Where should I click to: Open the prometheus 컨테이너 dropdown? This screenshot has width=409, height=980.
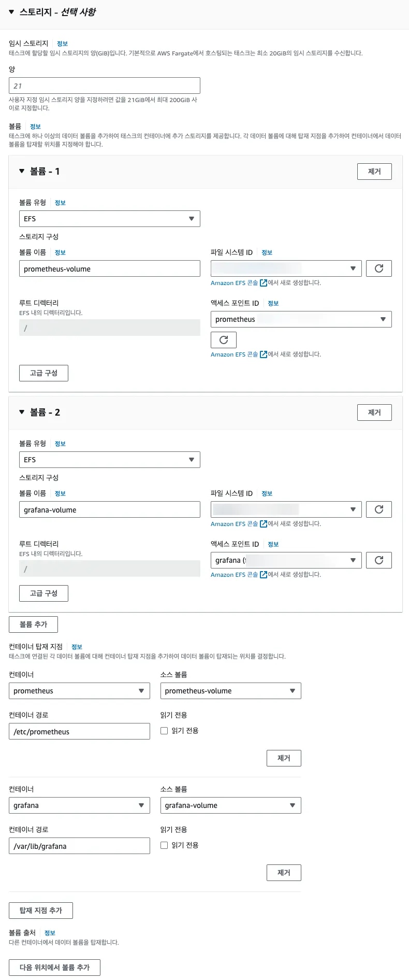(x=79, y=691)
